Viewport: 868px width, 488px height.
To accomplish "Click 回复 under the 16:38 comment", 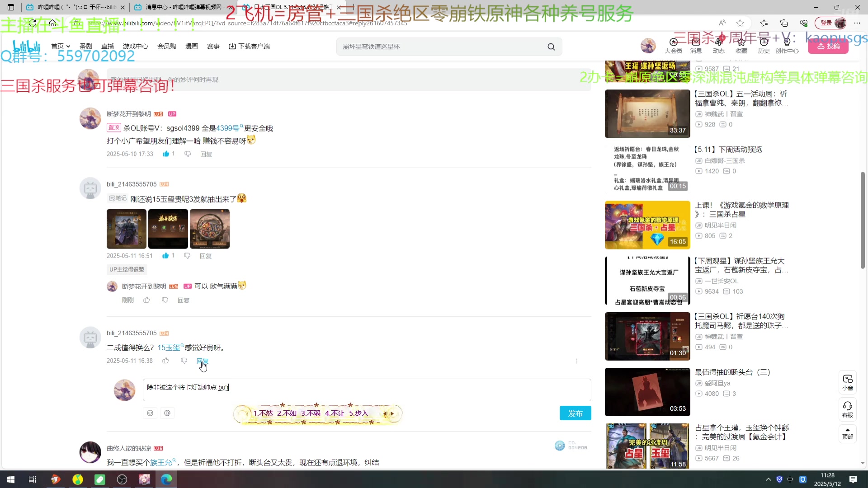I will tap(203, 361).
